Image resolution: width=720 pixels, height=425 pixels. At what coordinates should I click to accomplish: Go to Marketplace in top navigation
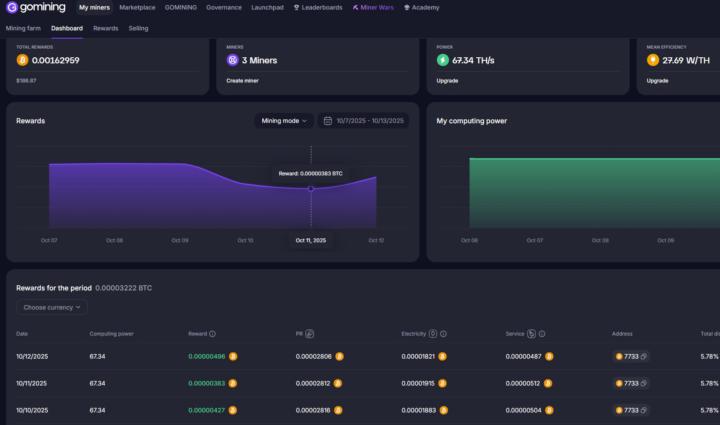point(137,8)
